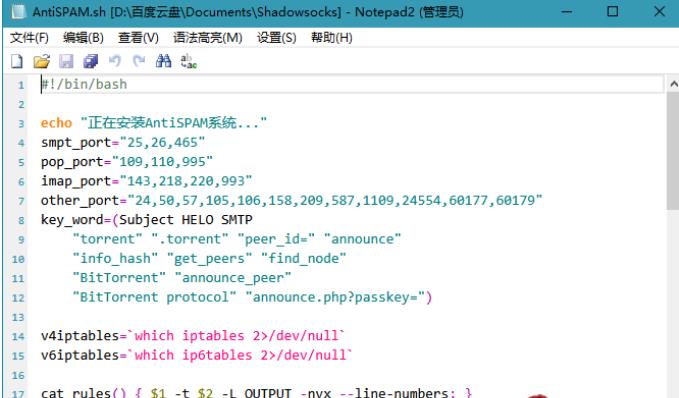Click the scrollbar up arrow
This screenshot has height=398, width=679.
point(673,84)
